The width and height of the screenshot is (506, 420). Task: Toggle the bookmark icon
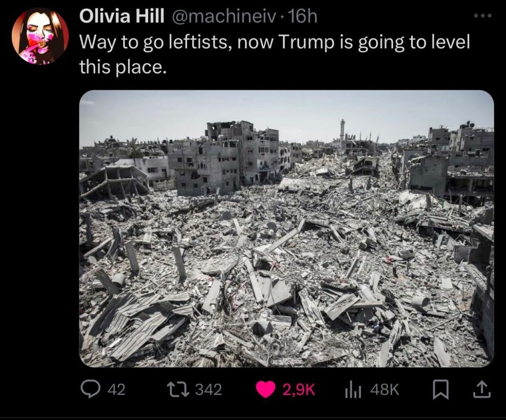pyautogui.click(x=441, y=390)
